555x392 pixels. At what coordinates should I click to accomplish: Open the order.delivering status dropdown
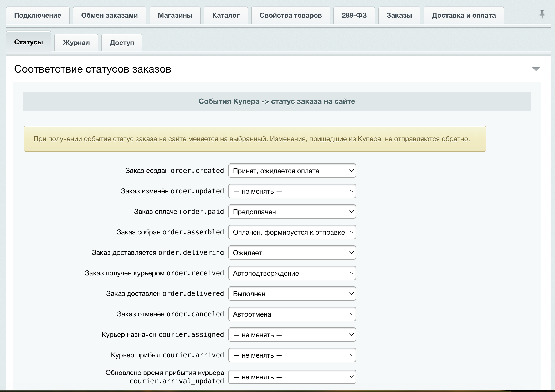(292, 253)
